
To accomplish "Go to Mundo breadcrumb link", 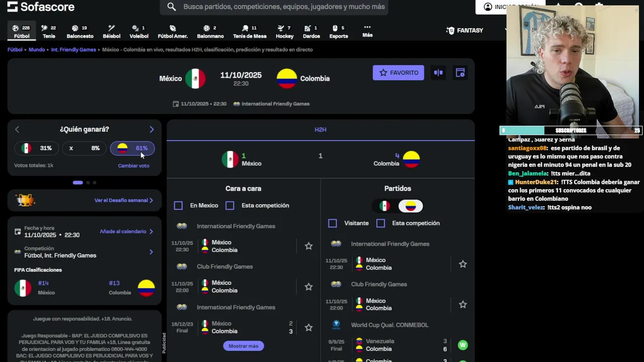I will coord(37,50).
